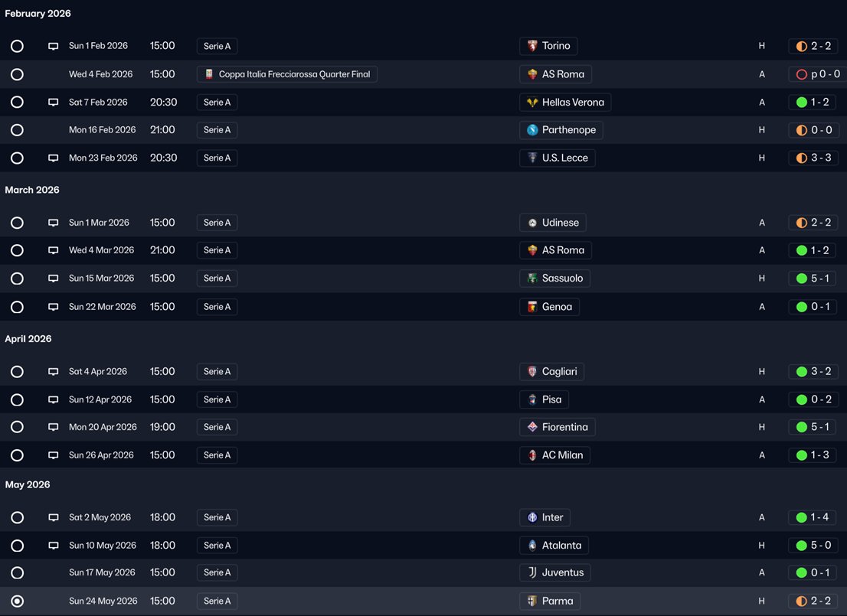This screenshot has width=847, height=616.
Task: Click the Parthenope club badge
Action: coord(532,130)
